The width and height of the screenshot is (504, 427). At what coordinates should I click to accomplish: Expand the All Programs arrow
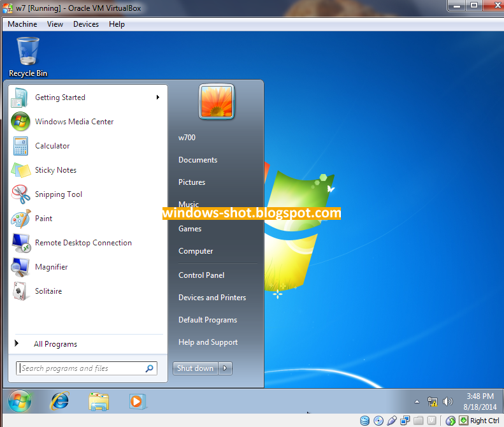coord(17,344)
